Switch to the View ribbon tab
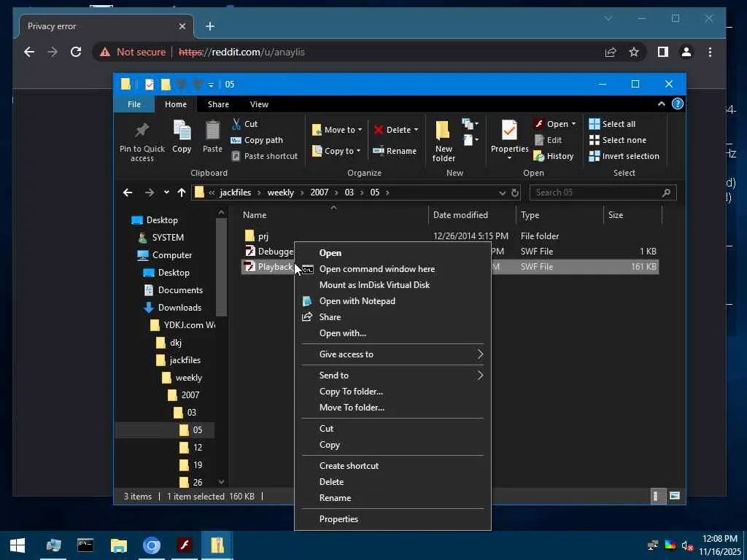Screen dimensions: 747x560 (259, 104)
